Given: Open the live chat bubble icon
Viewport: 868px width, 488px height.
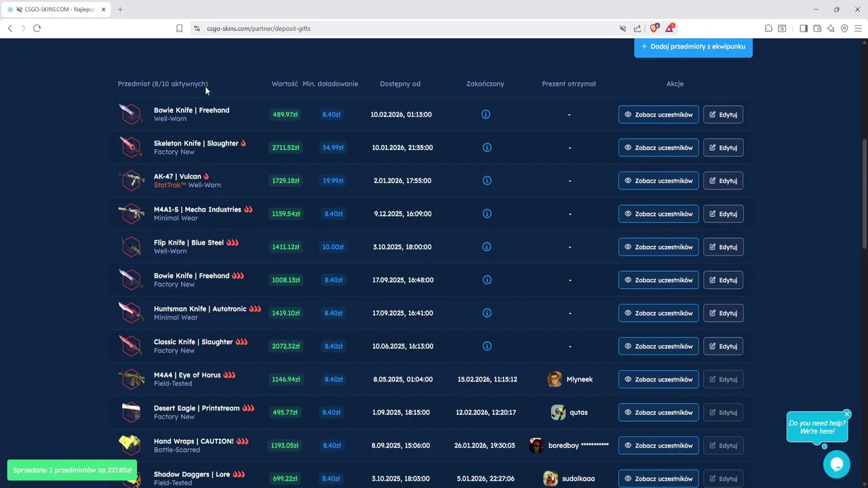Looking at the screenshot, I should point(836,464).
